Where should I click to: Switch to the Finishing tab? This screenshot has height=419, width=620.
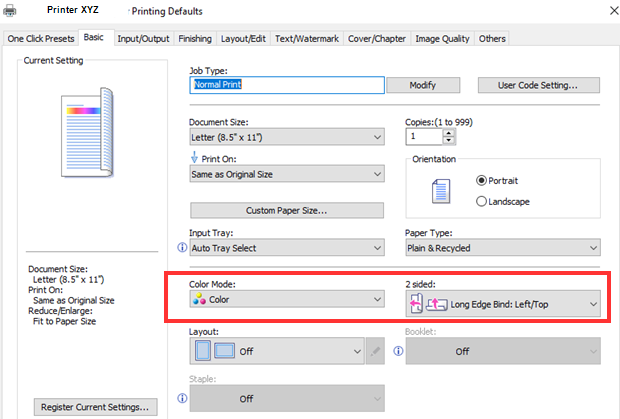(x=195, y=39)
